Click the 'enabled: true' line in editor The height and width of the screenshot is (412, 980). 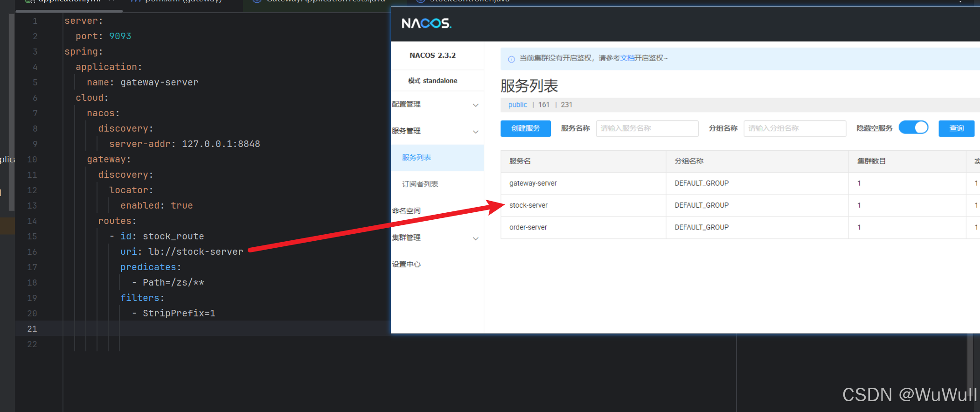click(156, 205)
